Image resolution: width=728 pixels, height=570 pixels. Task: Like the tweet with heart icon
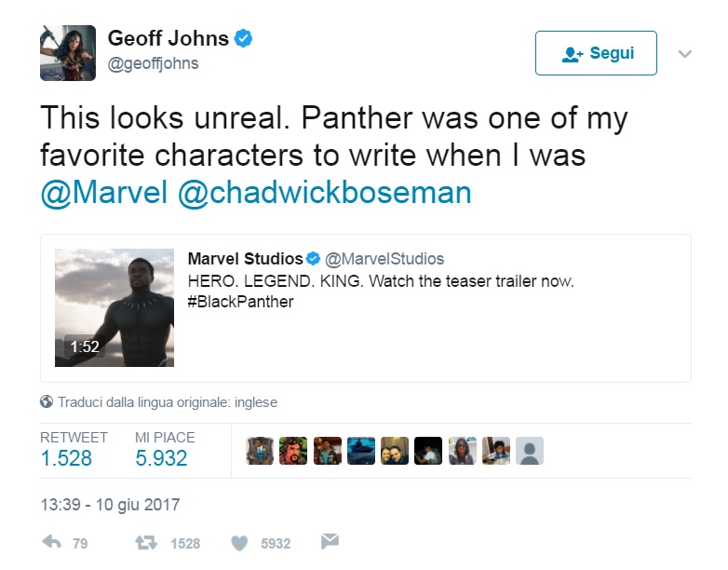click(239, 543)
